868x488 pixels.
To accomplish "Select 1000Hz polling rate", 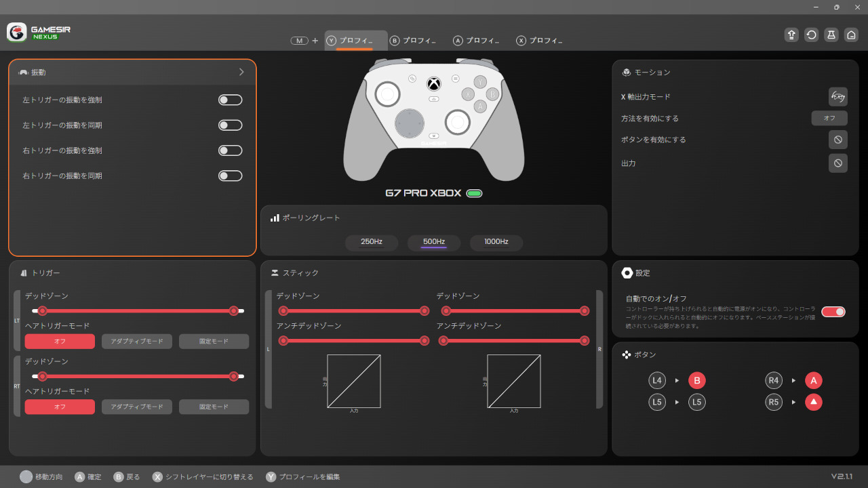I will point(496,242).
